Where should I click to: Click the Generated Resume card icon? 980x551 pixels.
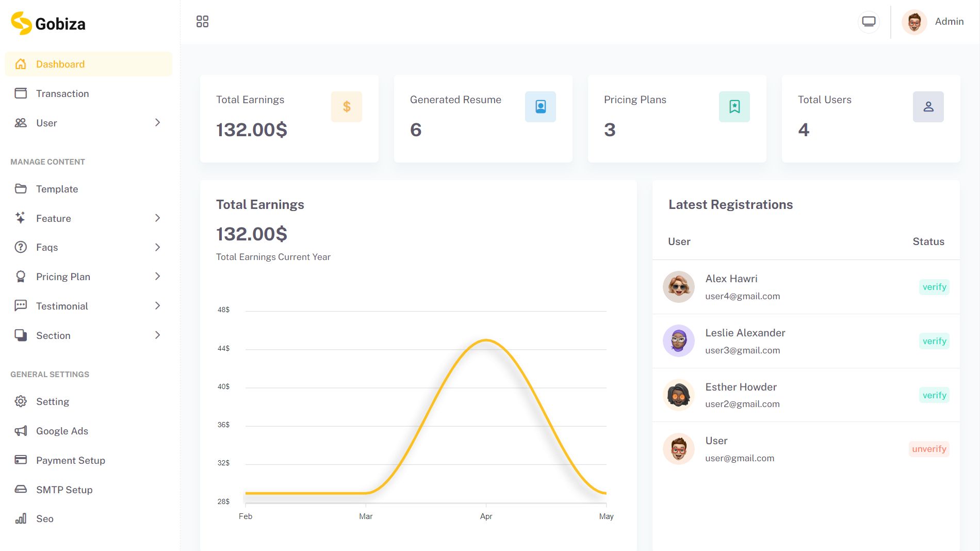click(x=540, y=107)
